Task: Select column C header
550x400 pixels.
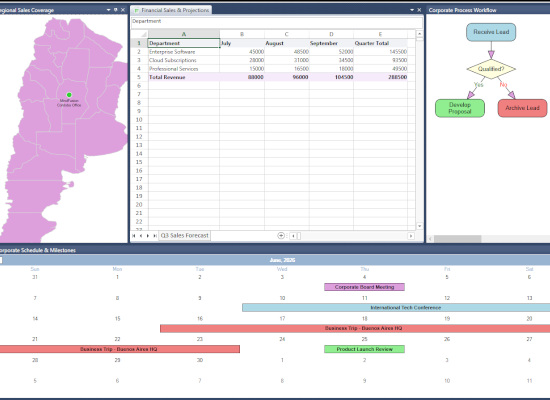Action: point(287,34)
